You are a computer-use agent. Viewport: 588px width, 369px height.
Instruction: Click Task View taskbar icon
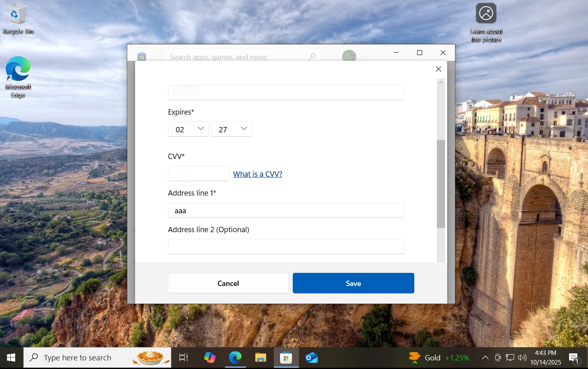point(184,357)
